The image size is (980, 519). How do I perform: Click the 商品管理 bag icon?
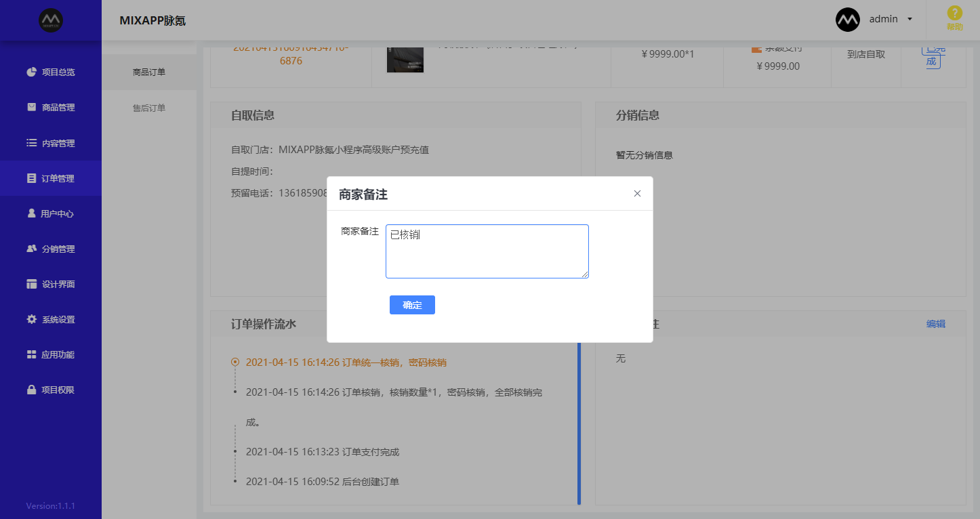pyautogui.click(x=31, y=107)
